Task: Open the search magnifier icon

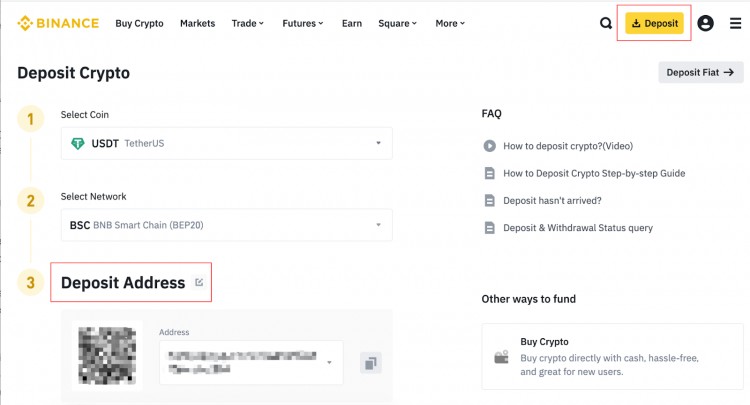Action: click(x=606, y=23)
